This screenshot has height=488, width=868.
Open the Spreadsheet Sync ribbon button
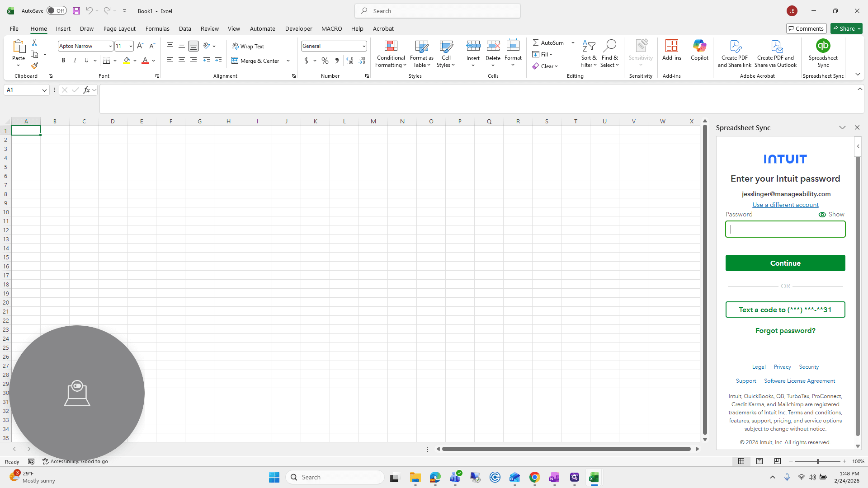coord(823,53)
